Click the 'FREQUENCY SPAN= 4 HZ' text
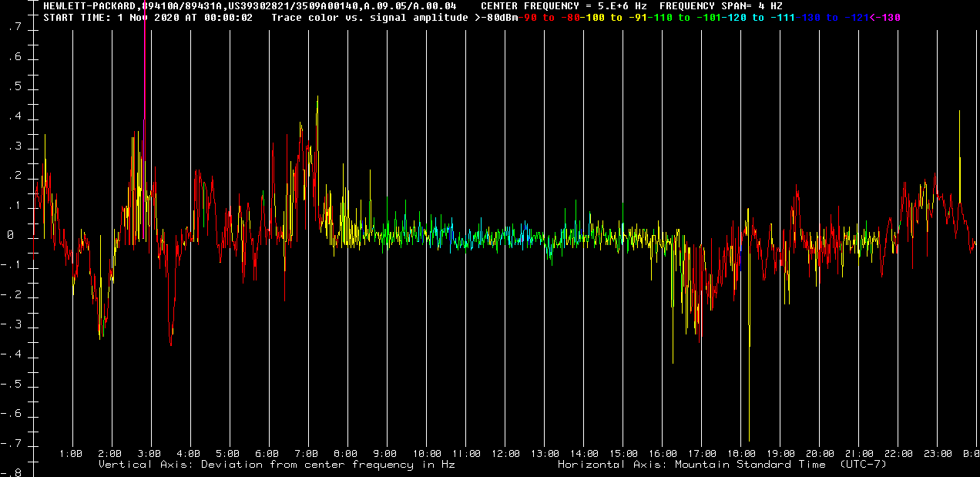Screen dimensions: 980x477 720,6
